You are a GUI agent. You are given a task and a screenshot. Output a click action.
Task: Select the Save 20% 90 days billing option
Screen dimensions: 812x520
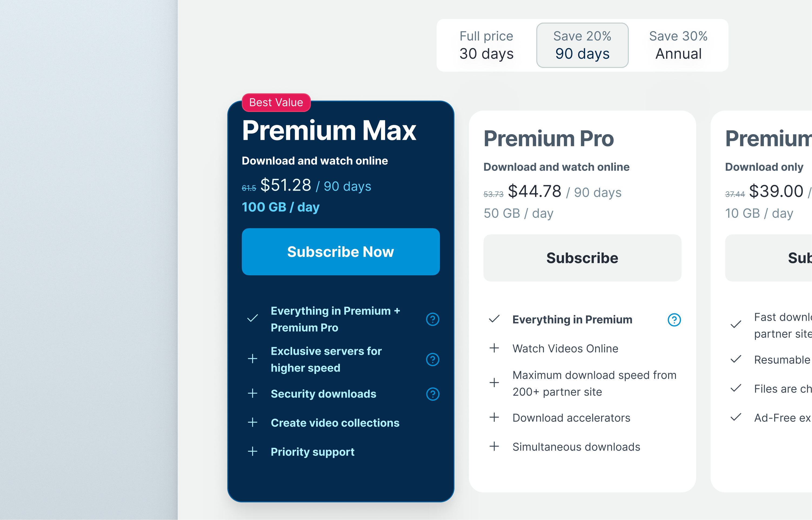pos(582,45)
